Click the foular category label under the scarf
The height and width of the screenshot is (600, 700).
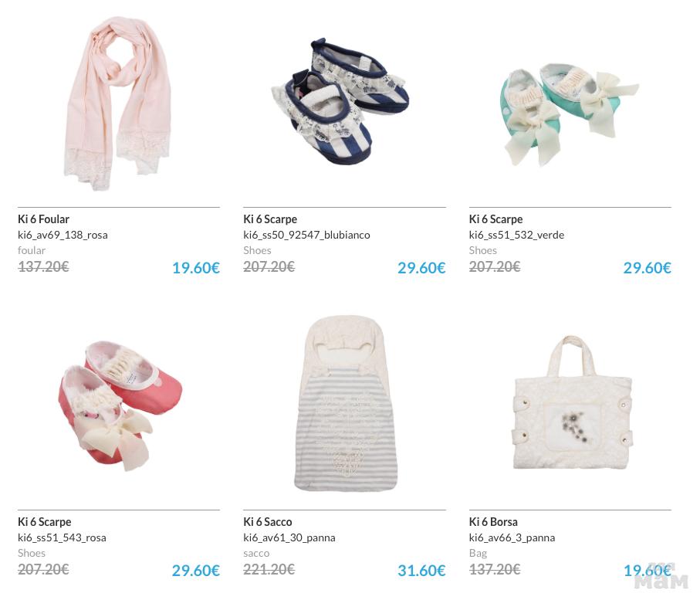click(x=32, y=250)
